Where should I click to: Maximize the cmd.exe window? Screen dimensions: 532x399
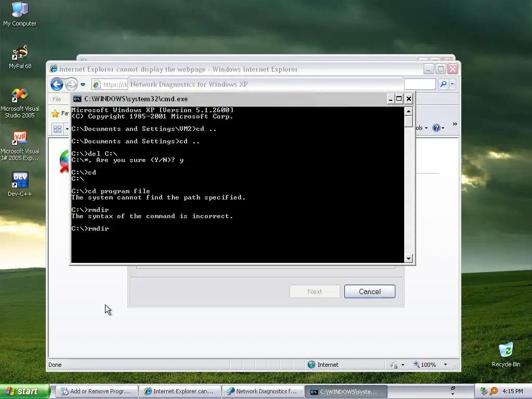click(399, 99)
